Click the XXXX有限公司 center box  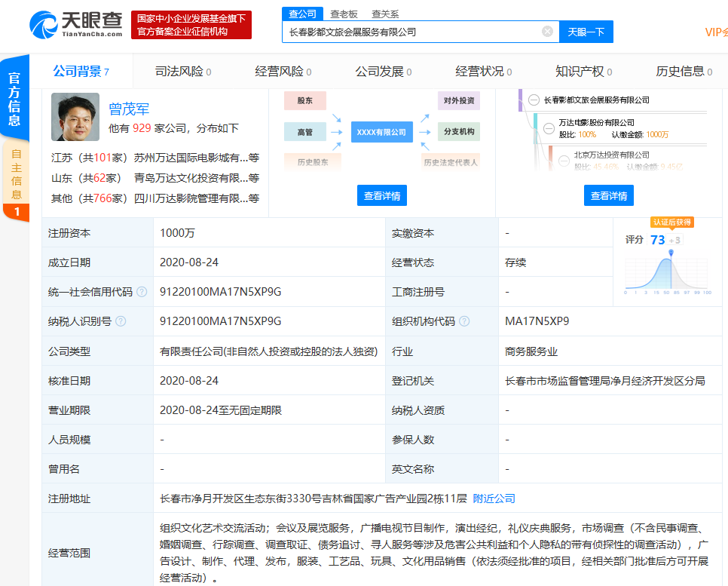pos(381,132)
